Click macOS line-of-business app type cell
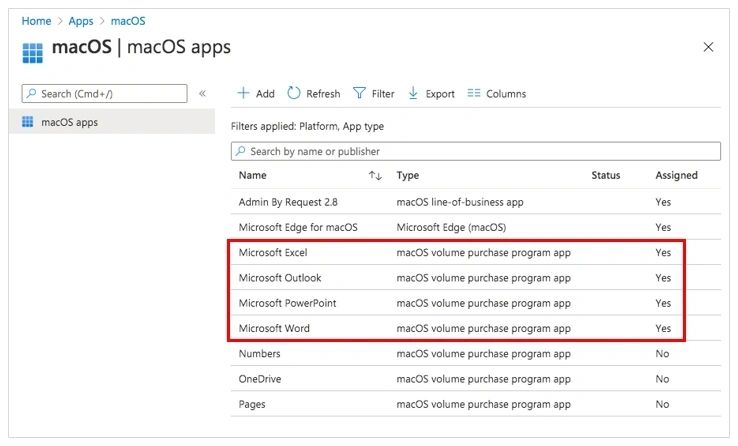 (x=460, y=202)
